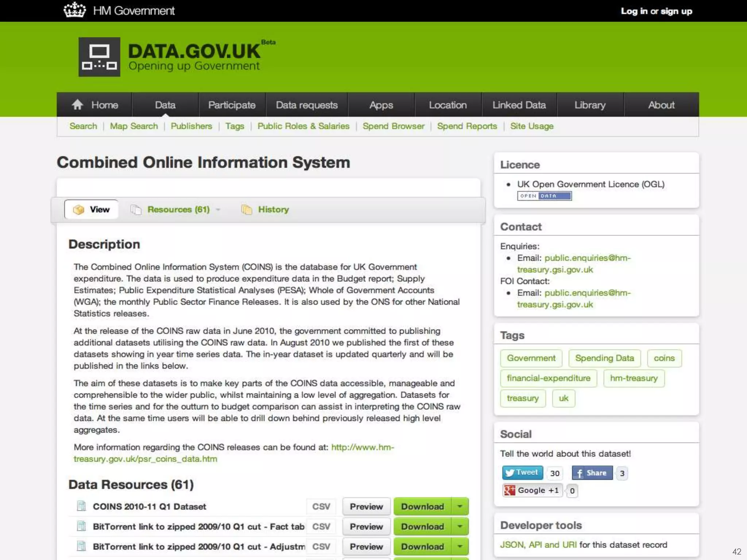Click the COINS 2010-11 Q1 Dataset file icon
This screenshot has width=747, height=560.
tap(81, 506)
